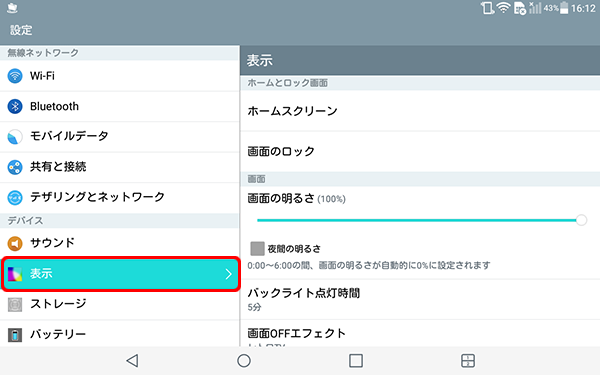Tap the テザリングとネットワーク icon
Viewport: 600px width, 375px height.
(15, 197)
